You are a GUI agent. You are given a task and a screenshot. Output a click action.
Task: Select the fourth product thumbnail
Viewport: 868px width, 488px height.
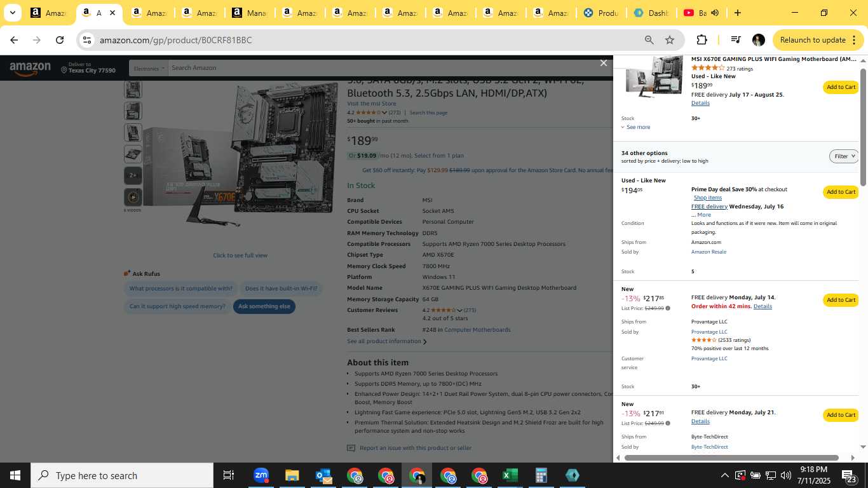click(133, 154)
